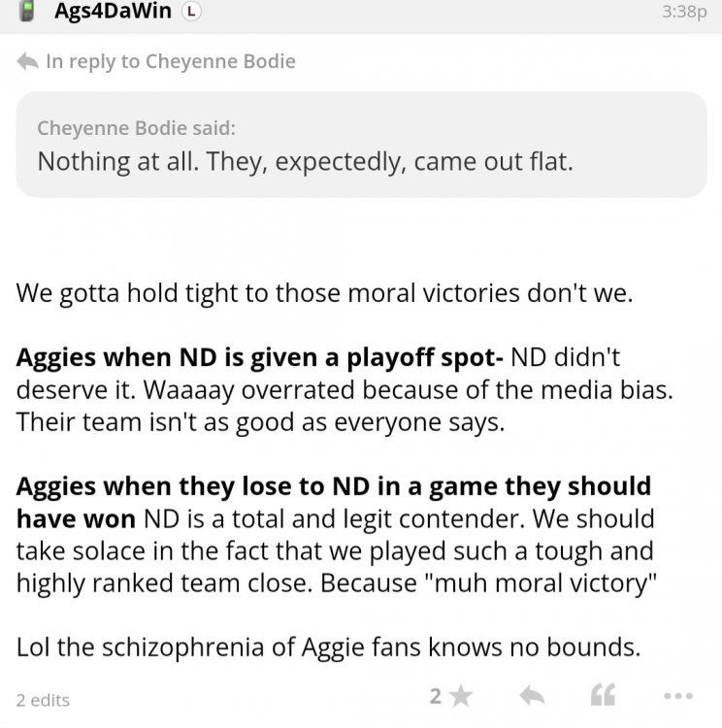Viewport: 722px width, 728px height.
Task: Click the 'We gotta hold tight' opening sentence
Action: (x=324, y=293)
